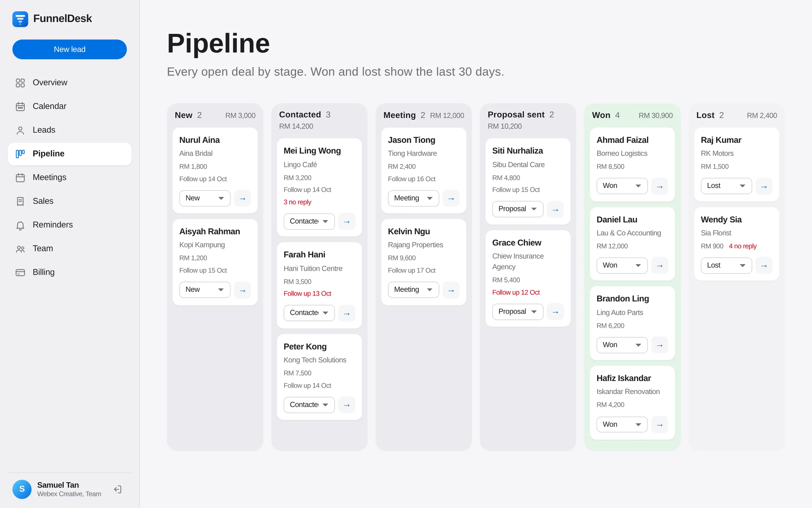Advance Nurul Aina with the arrow button
Screen dimensions: 812x508
(243, 198)
